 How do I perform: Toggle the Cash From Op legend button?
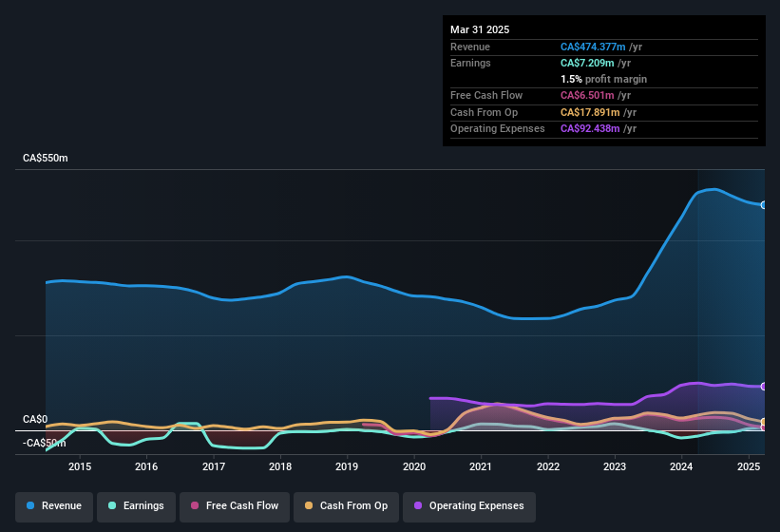click(x=346, y=507)
